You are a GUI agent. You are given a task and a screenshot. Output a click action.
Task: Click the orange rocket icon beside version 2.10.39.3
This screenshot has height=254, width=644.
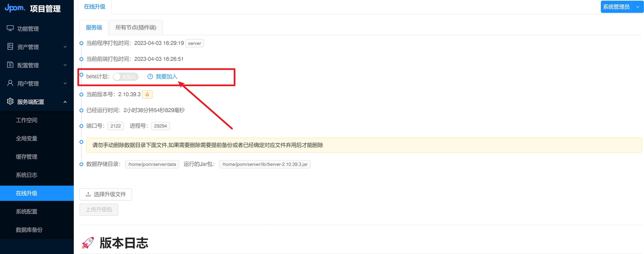coord(147,94)
